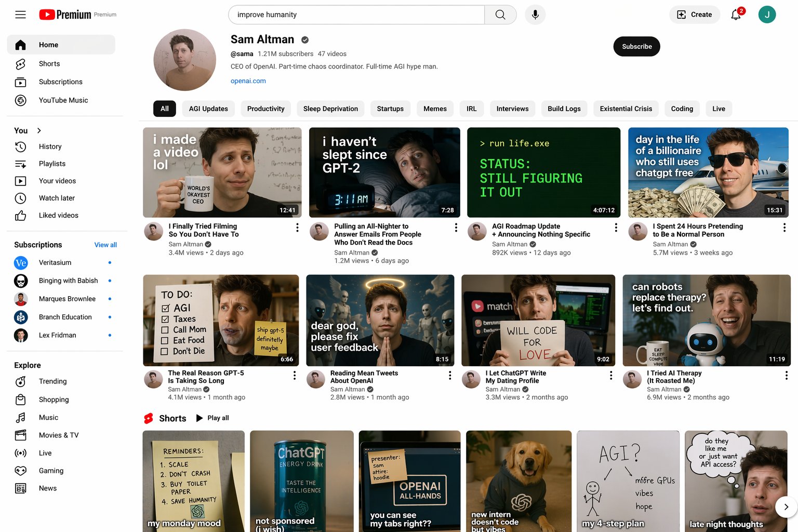798x532 pixels.
Task: Subscribe to Sam Altman's channel
Action: (x=636, y=46)
